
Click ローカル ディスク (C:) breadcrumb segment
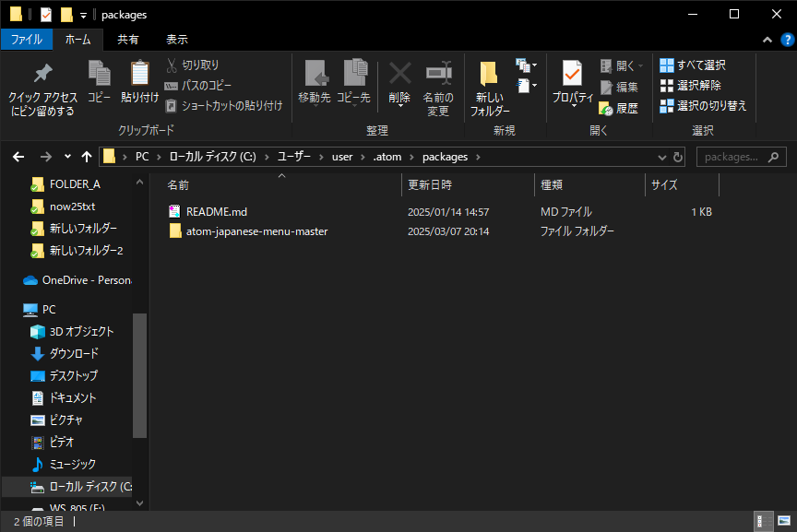[212, 157]
